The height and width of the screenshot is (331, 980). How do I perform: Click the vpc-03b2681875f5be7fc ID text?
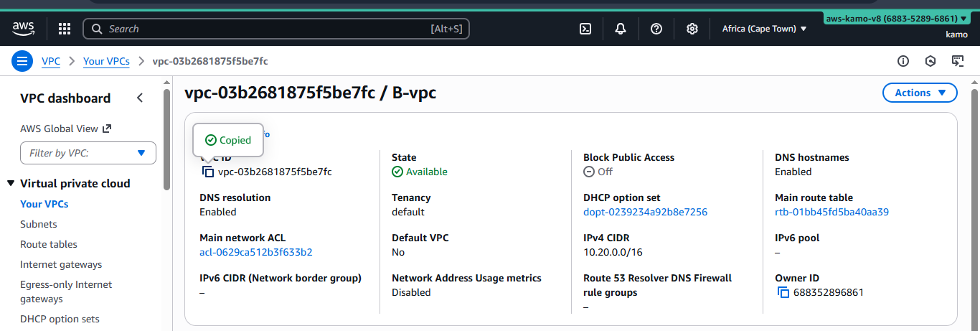point(275,172)
